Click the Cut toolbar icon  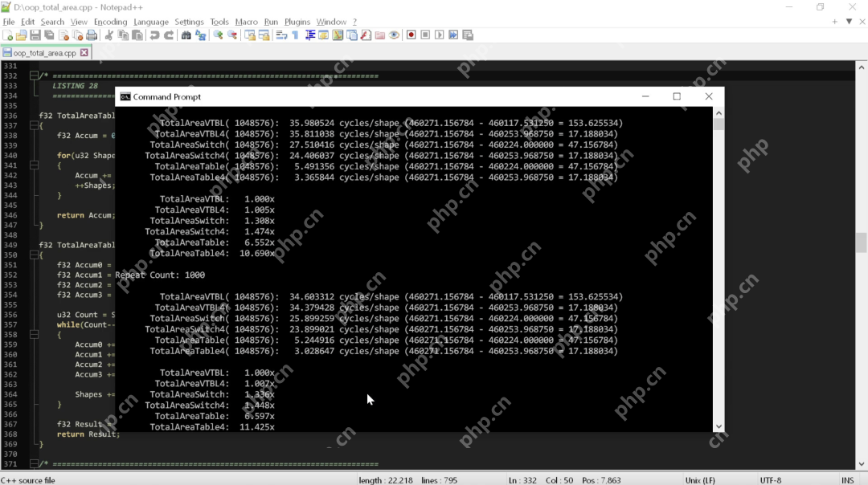pos(109,35)
